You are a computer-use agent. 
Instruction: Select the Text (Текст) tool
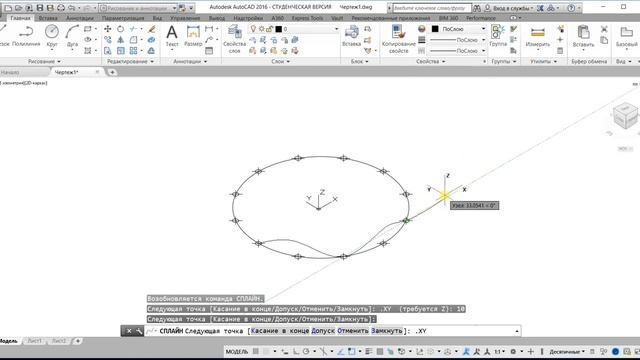172,36
